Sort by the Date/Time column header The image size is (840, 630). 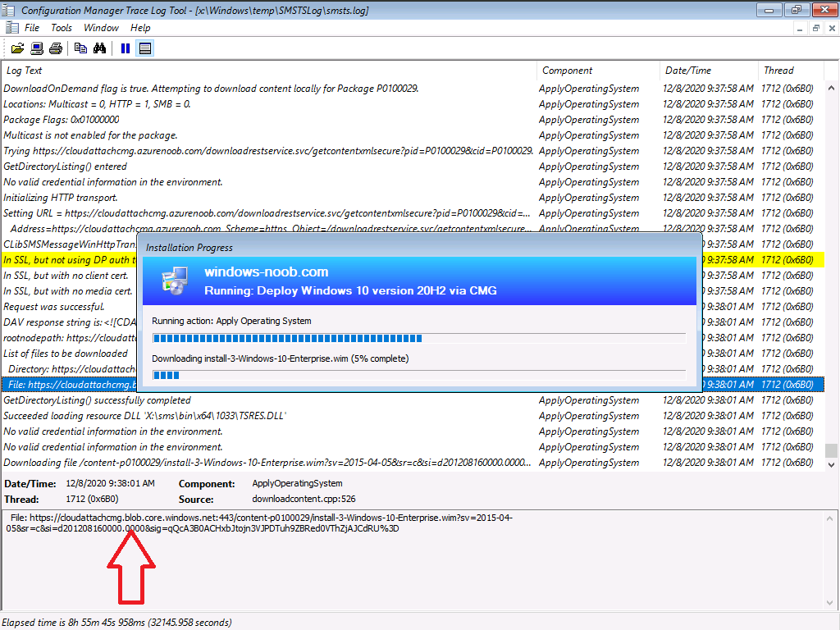click(x=709, y=71)
